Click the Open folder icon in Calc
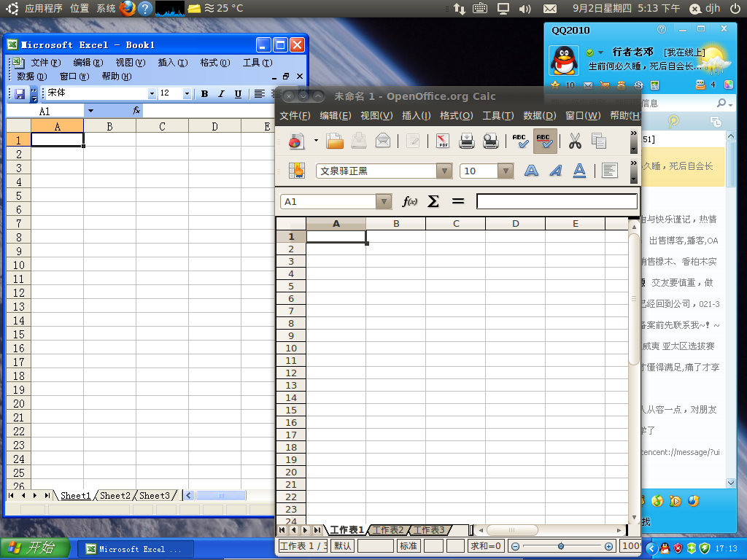 pyautogui.click(x=334, y=141)
